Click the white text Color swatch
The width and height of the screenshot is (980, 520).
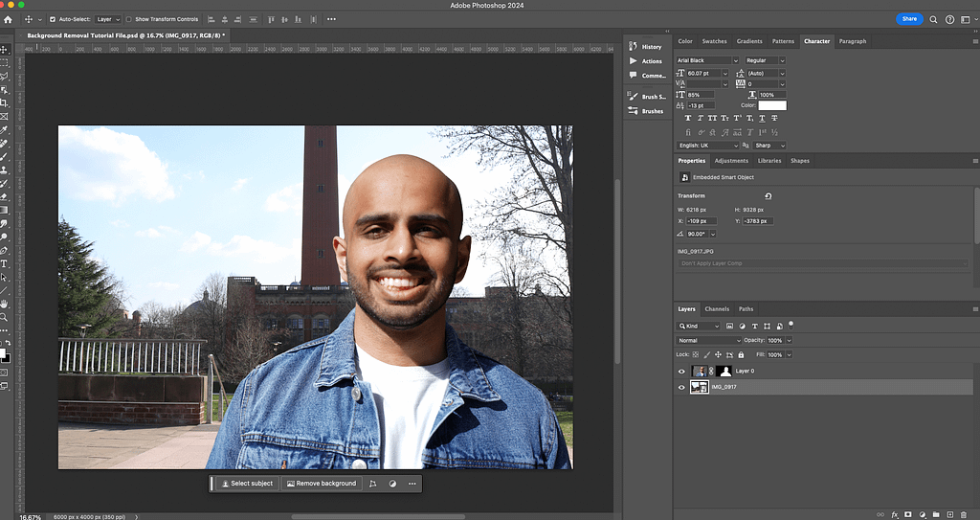coord(771,105)
